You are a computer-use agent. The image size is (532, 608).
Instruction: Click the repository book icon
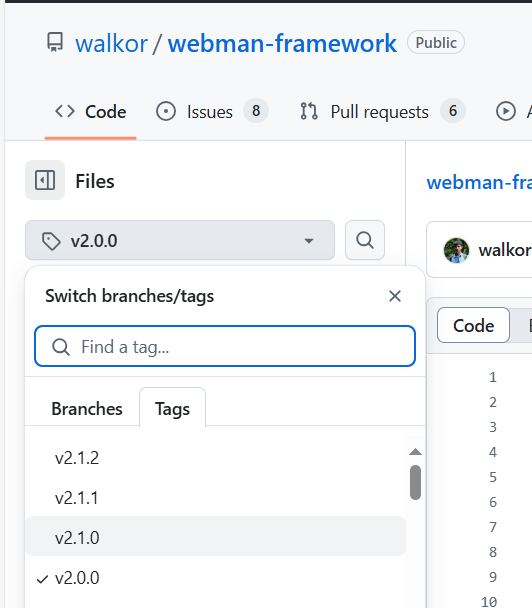(x=55, y=42)
